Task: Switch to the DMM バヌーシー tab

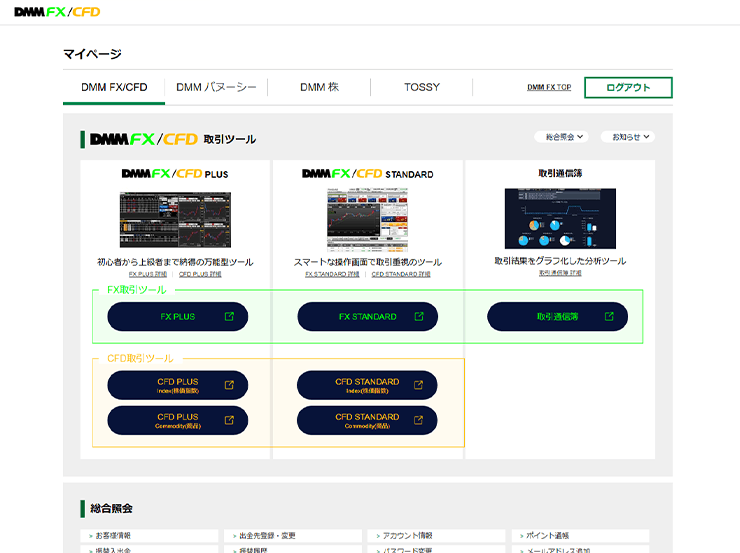Action: coord(216,87)
